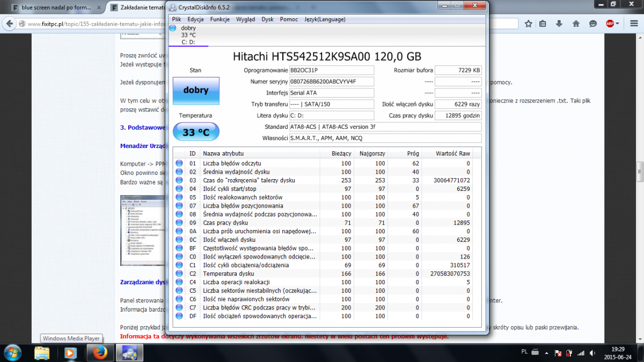Click the Tryb transferu field with SATA/150

click(x=331, y=104)
